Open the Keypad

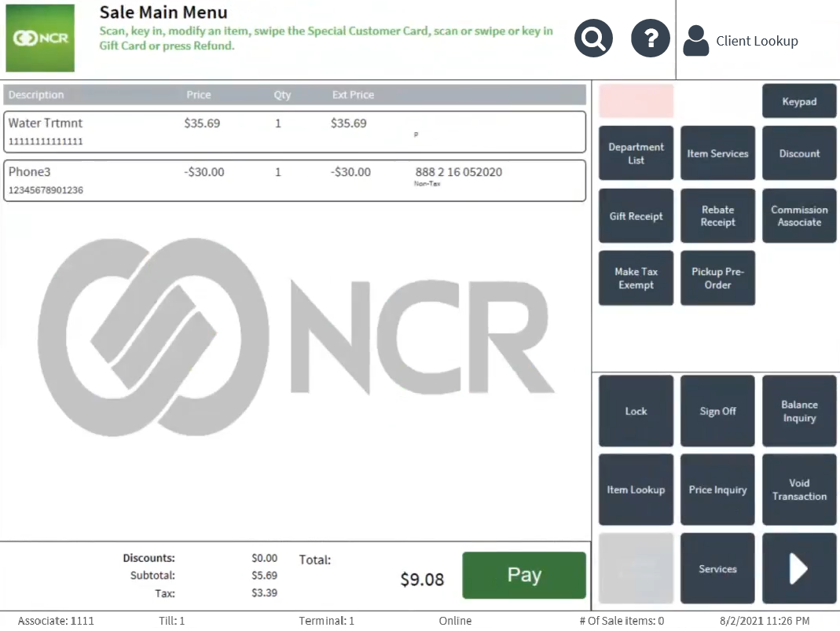click(799, 101)
